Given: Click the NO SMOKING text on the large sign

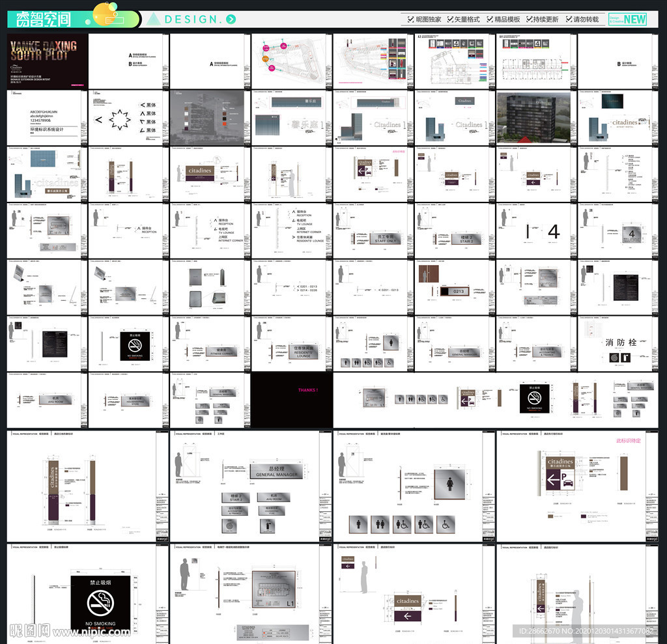Looking at the screenshot, I should point(100,624).
